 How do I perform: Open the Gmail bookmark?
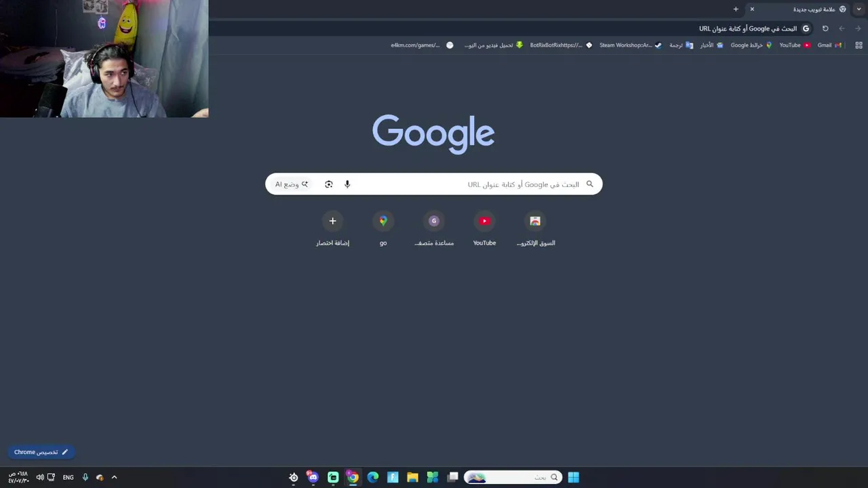[x=829, y=45]
